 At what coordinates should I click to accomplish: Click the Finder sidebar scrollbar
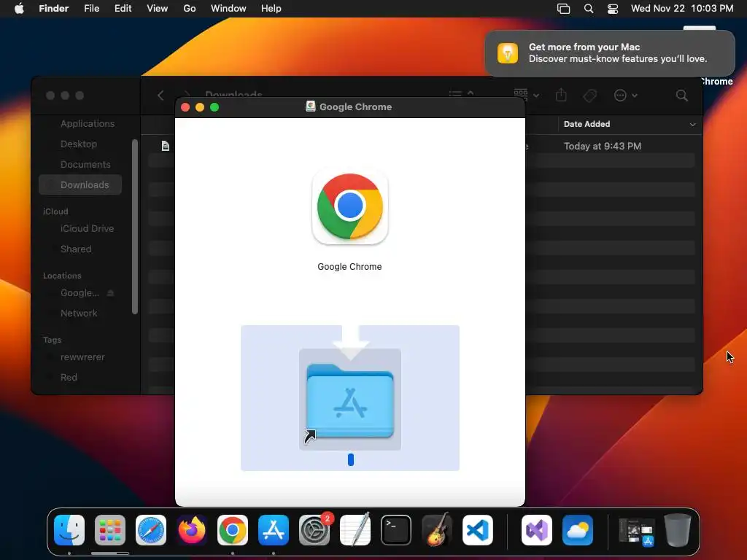[x=135, y=227]
